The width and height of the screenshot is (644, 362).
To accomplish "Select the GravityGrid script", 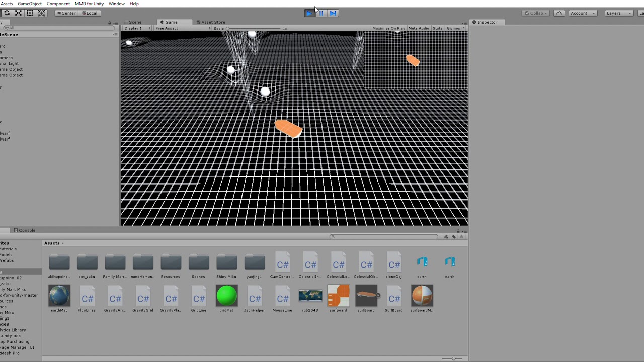I will (143, 299).
